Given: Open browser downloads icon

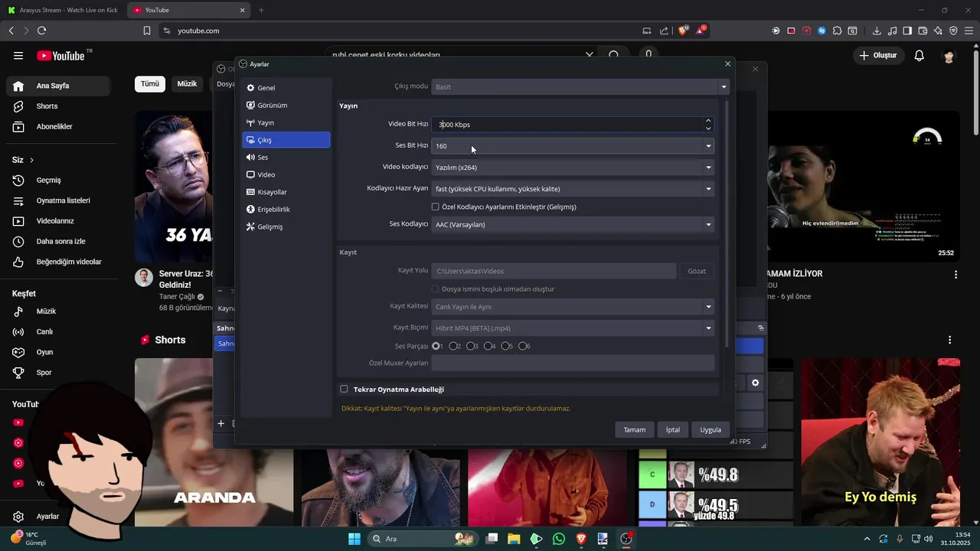Looking at the screenshot, I should pyautogui.click(x=877, y=31).
